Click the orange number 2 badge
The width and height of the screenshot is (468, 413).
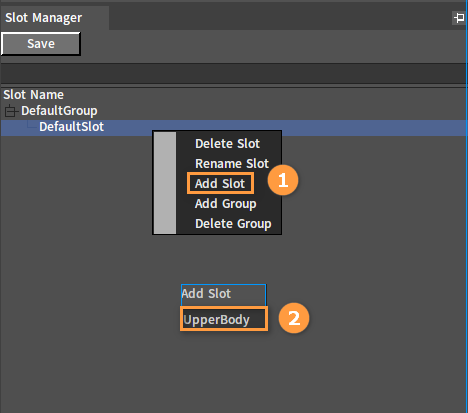coord(294,318)
